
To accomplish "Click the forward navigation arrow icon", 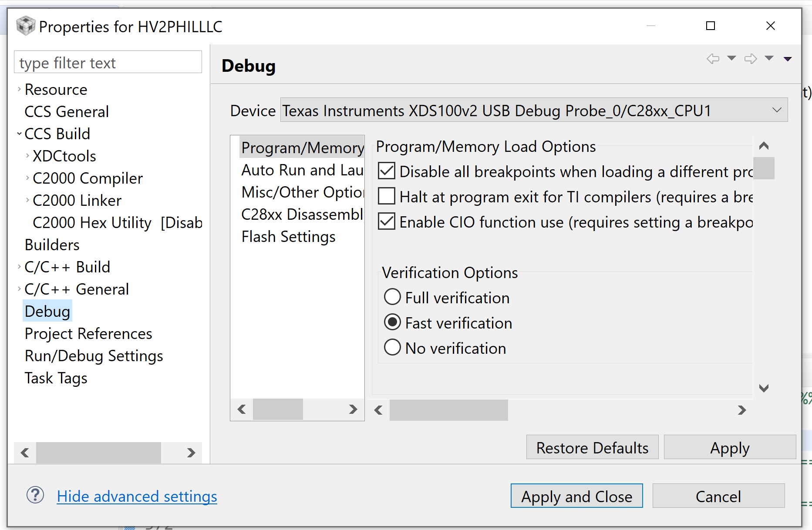I will pos(751,59).
